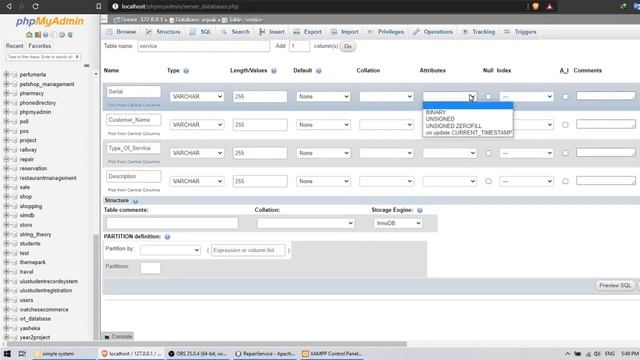The image size is (640, 360).
Task: Reload navigation panel green icon
Action: point(70,35)
